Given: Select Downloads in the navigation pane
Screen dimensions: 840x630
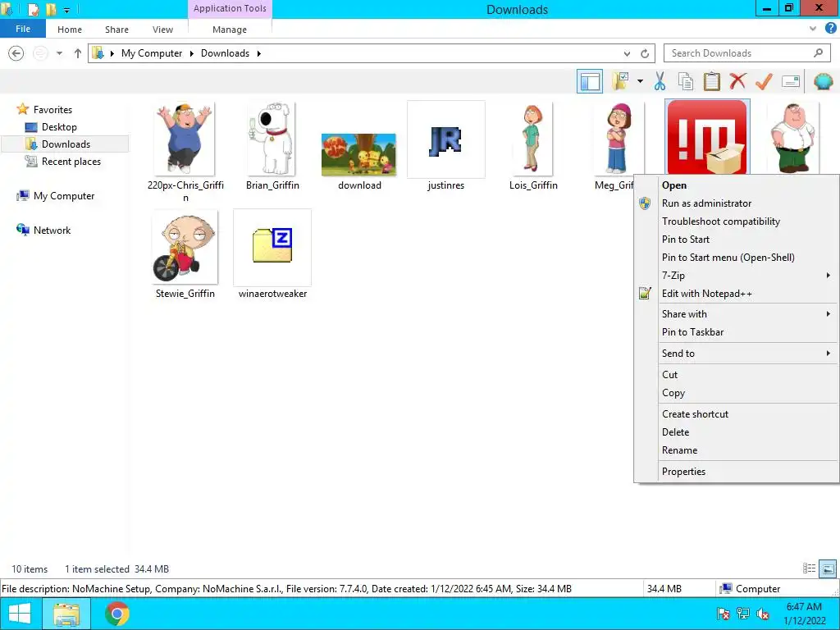Looking at the screenshot, I should click(66, 144).
